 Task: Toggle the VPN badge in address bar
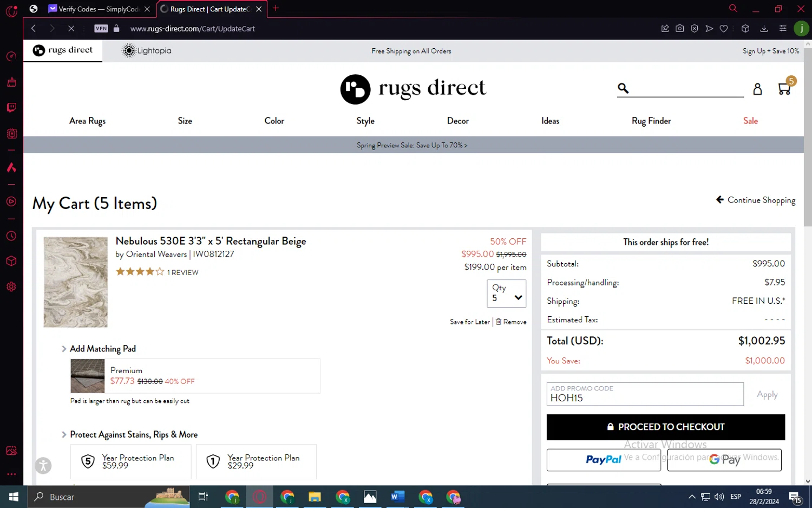pos(101,28)
